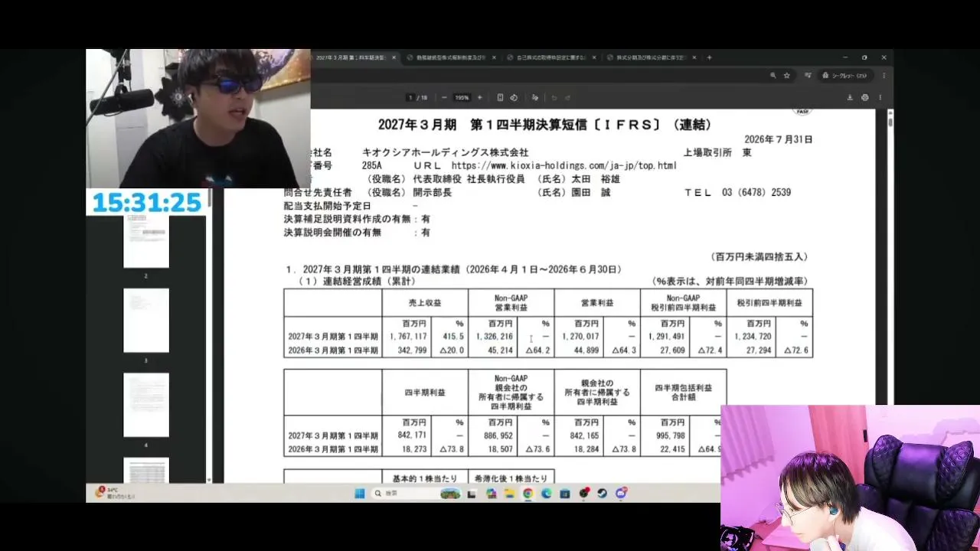This screenshot has height=551, width=980.
Task: Open Steam from the taskbar
Action: [x=602, y=494]
